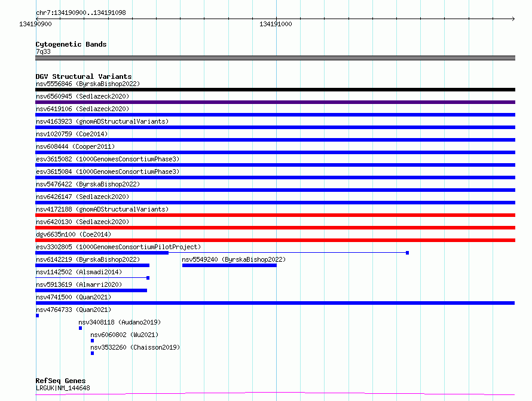Click the small nsv4764733 marker square
This screenshot has width=532, height=401.
coord(37,316)
